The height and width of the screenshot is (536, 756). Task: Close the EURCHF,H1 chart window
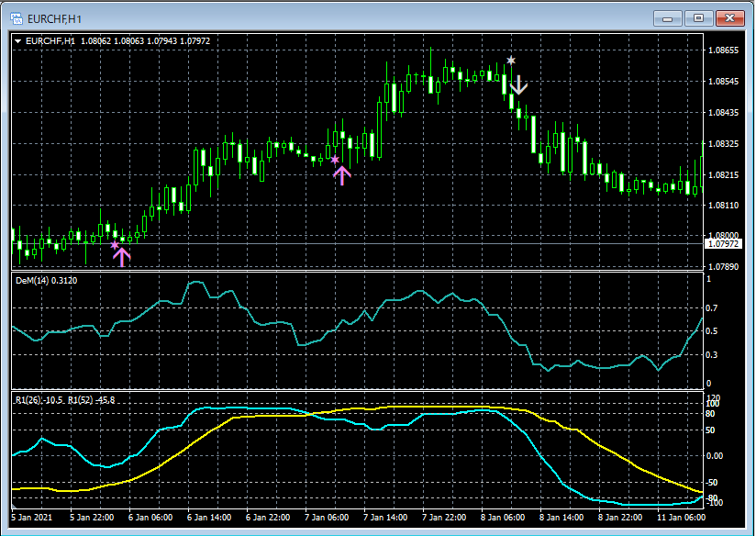click(730, 17)
